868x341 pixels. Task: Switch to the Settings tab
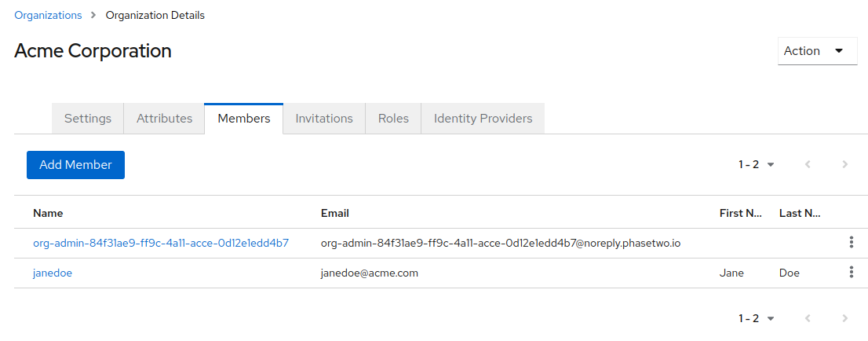click(x=87, y=118)
